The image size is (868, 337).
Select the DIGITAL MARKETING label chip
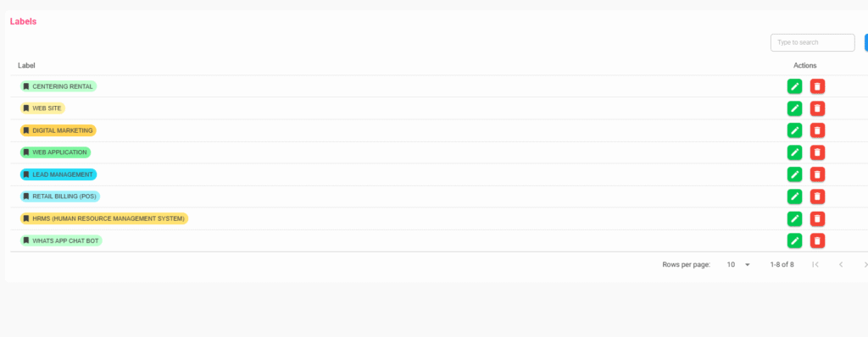tap(58, 130)
